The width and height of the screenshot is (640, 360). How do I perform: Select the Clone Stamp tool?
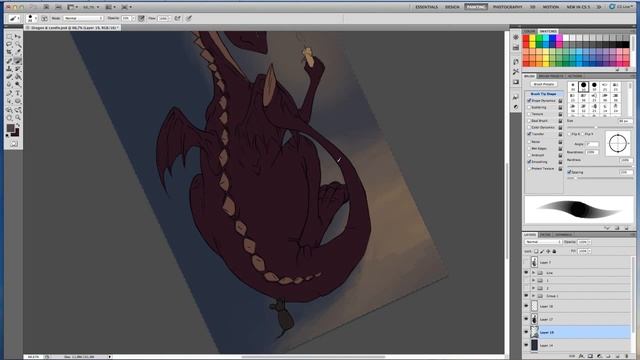(9, 69)
